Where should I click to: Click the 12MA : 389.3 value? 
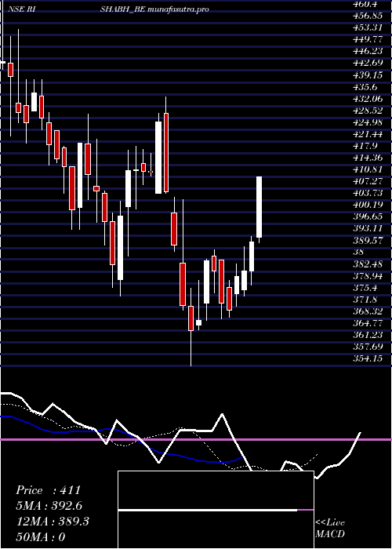pos(53,522)
